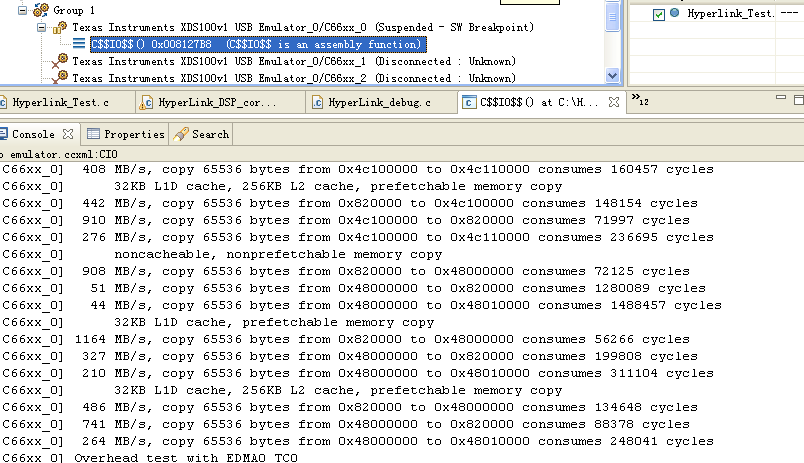The height and width of the screenshot is (463, 804).
Task: Collapse the Group 1 tree node
Action: tap(23, 10)
